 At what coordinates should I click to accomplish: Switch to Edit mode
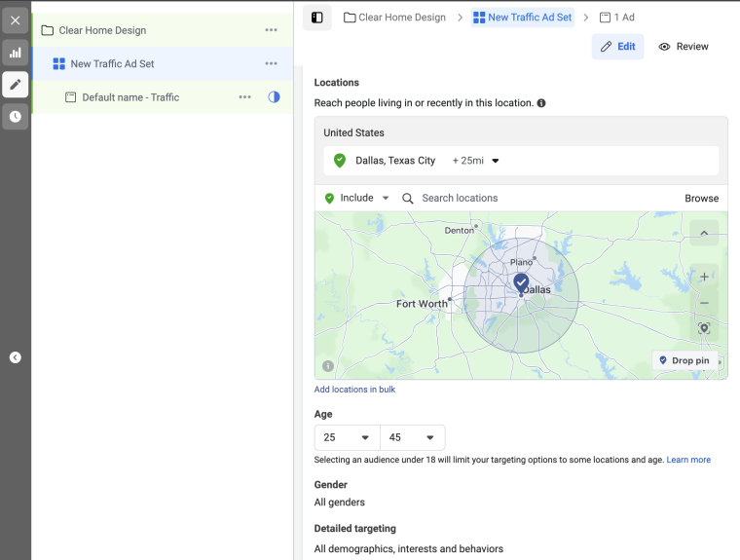[x=617, y=47]
